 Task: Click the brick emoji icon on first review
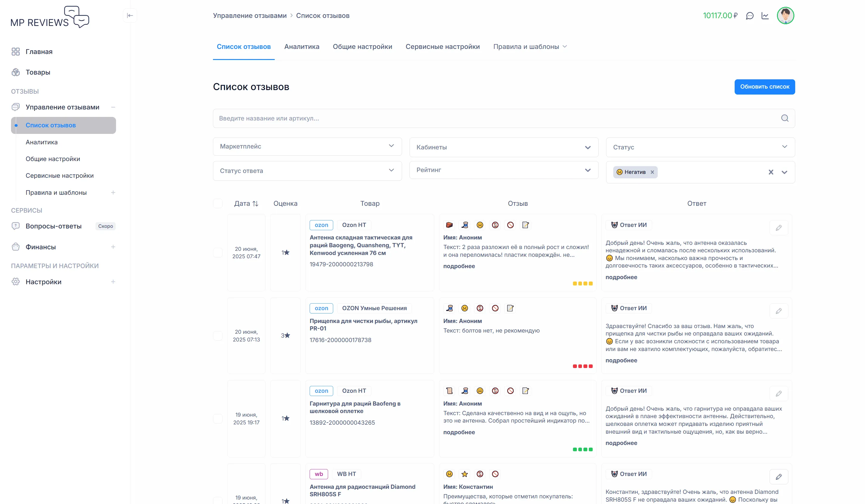(449, 225)
